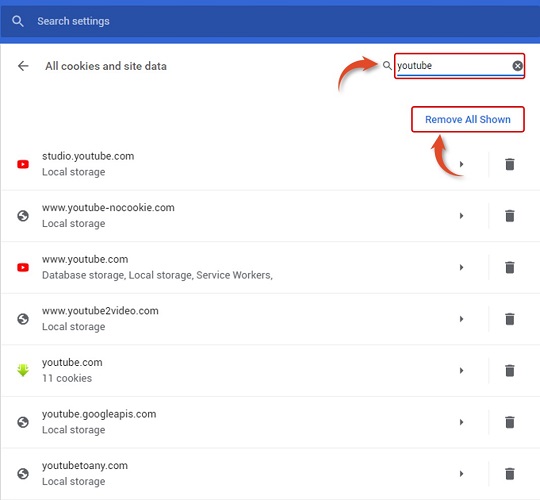Expand youtube.com cookies details arrow
This screenshot has width=540, height=500.
click(x=461, y=371)
